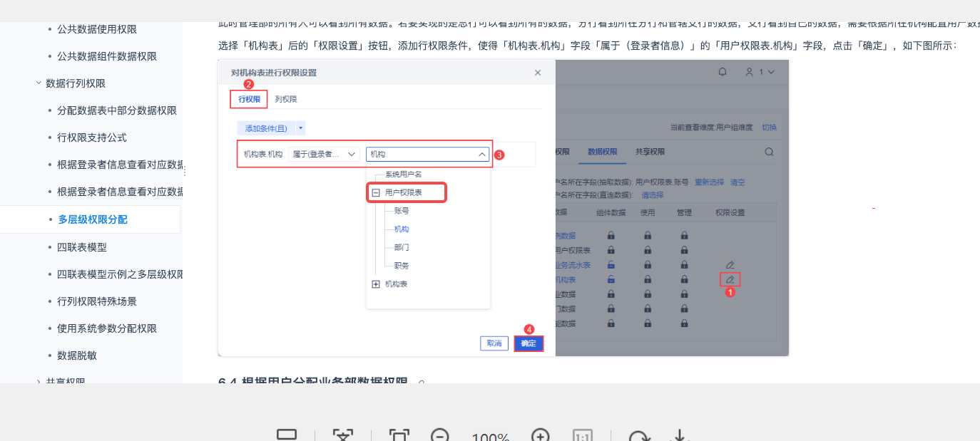This screenshot has width=980, height=441.
Task: Click 使用 lock icon in 机构表 row
Action: (x=648, y=279)
